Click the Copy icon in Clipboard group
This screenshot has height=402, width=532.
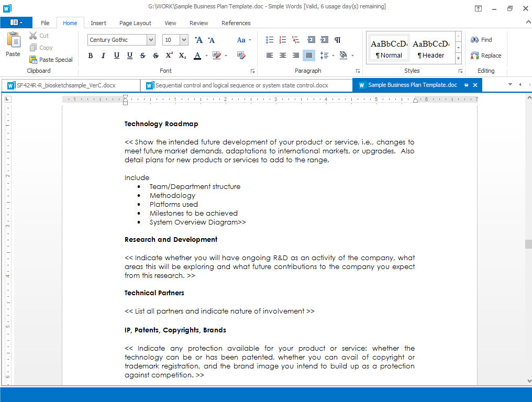[33, 48]
